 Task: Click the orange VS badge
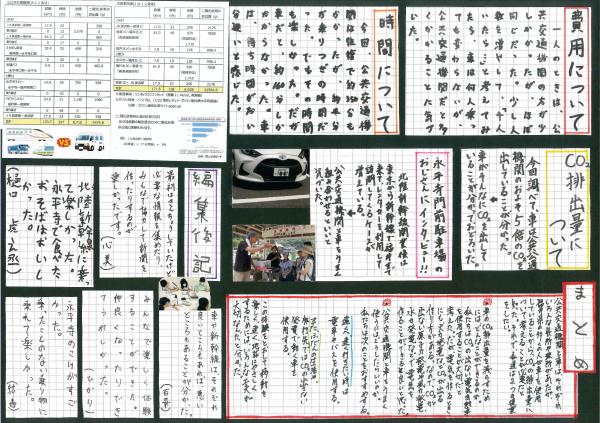[x=64, y=142]
